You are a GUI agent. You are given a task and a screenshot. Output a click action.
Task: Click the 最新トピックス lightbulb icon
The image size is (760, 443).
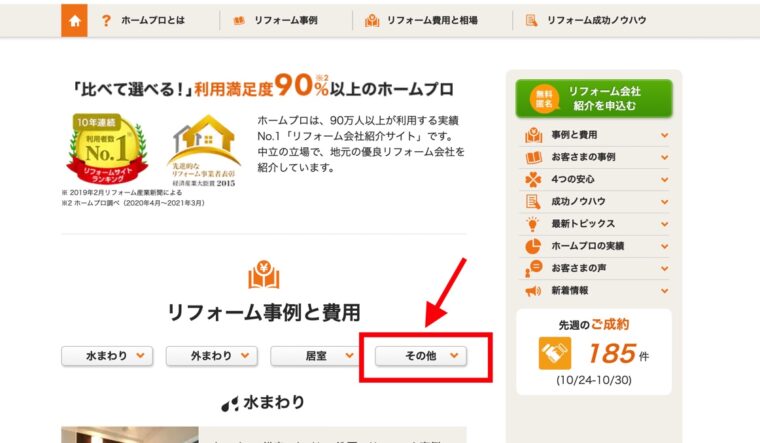point(533,224)
